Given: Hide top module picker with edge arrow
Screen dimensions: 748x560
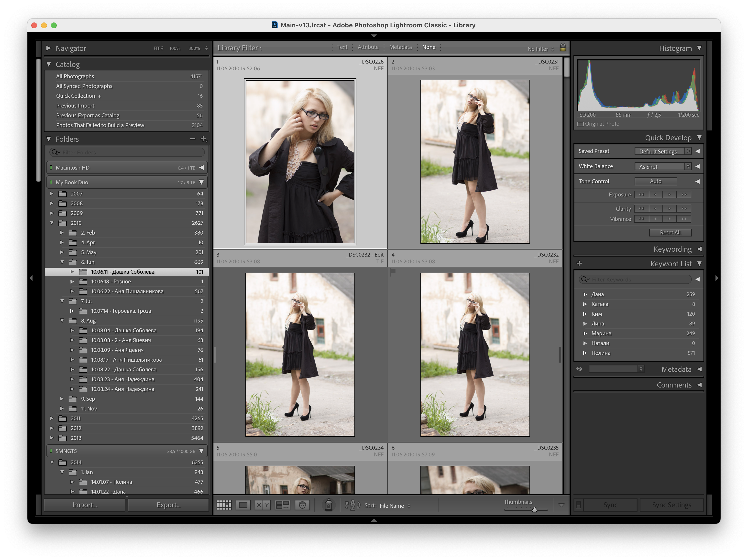Looking at the screenshot, I should pos(374,35).
